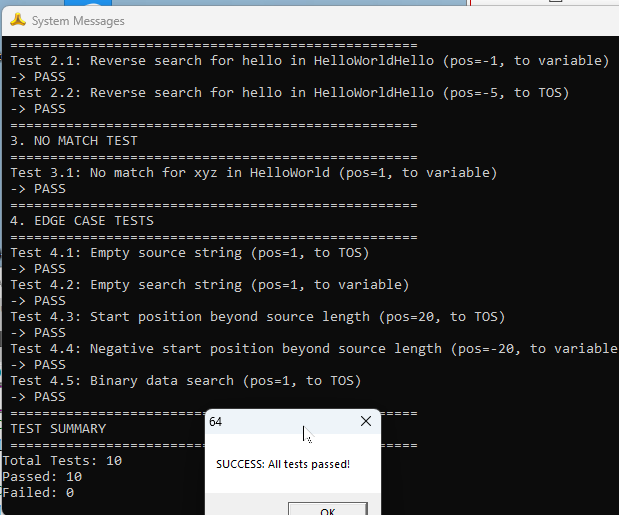This screenshot has width=619, height=515.
Task: Click Test 4.3 start position beyond length line
Action: click(x=257, y=317)
